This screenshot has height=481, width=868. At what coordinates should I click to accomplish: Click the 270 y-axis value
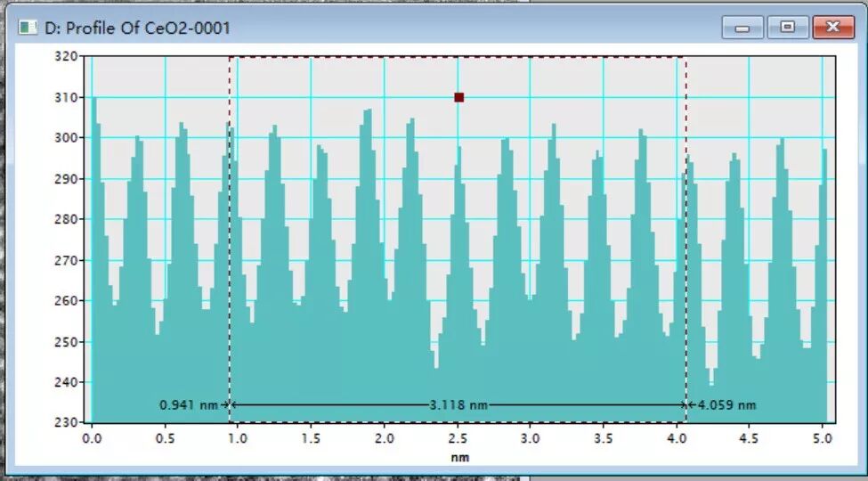point(66,260)
